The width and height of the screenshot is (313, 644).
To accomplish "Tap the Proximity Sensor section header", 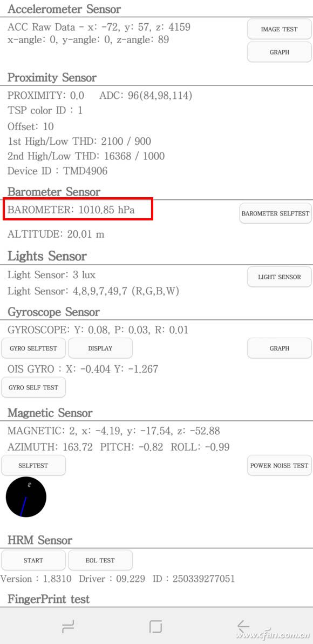I will click(x=52, y=78).
